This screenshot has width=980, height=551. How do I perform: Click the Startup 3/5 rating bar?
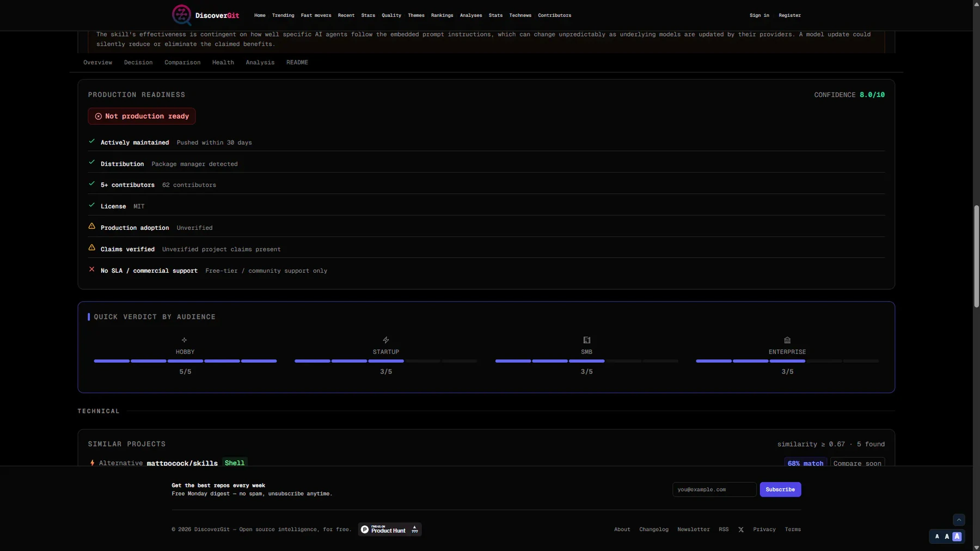(x=385, y=361)
